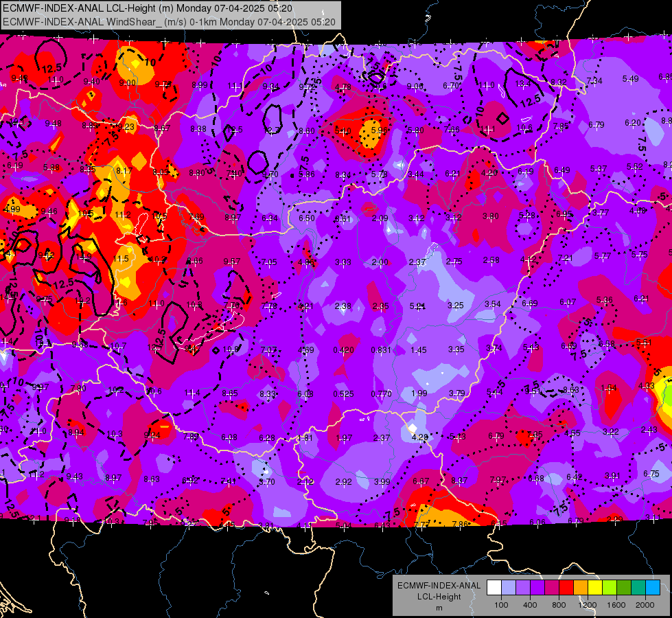Click the light lavender swatch in the legend
This screenshot has width=672, height=618.
coord(509,588)
